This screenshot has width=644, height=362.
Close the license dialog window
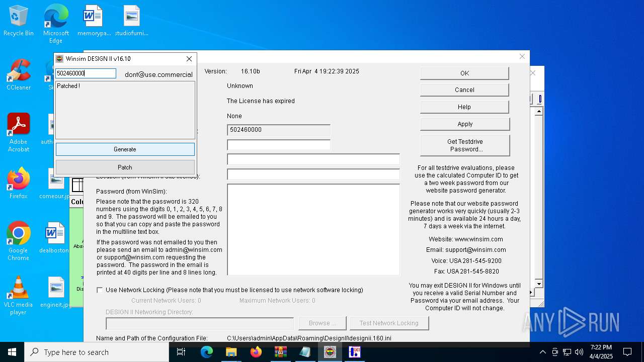tap(522, 56)
